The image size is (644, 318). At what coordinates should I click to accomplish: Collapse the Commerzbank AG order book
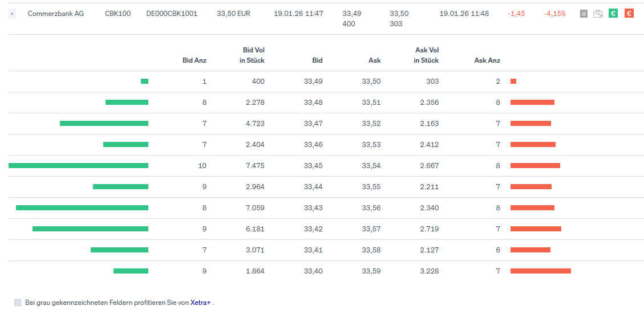(12, 14)
